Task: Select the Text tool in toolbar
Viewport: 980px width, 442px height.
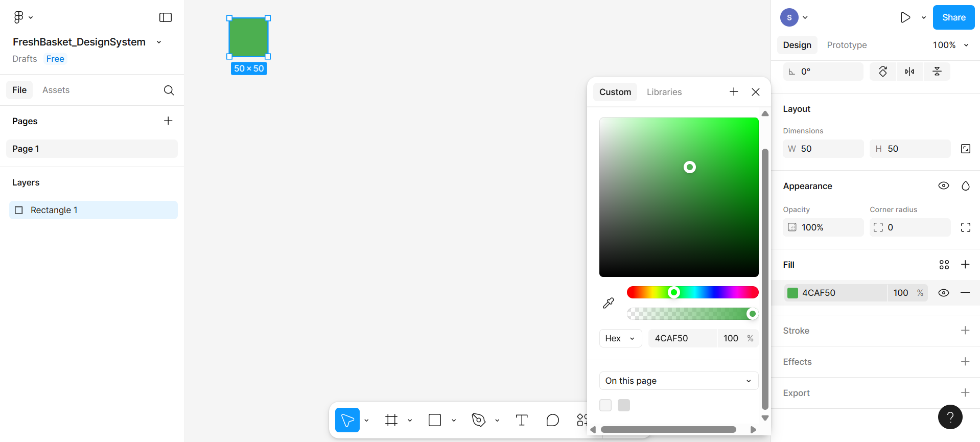Action: (521, 420)
